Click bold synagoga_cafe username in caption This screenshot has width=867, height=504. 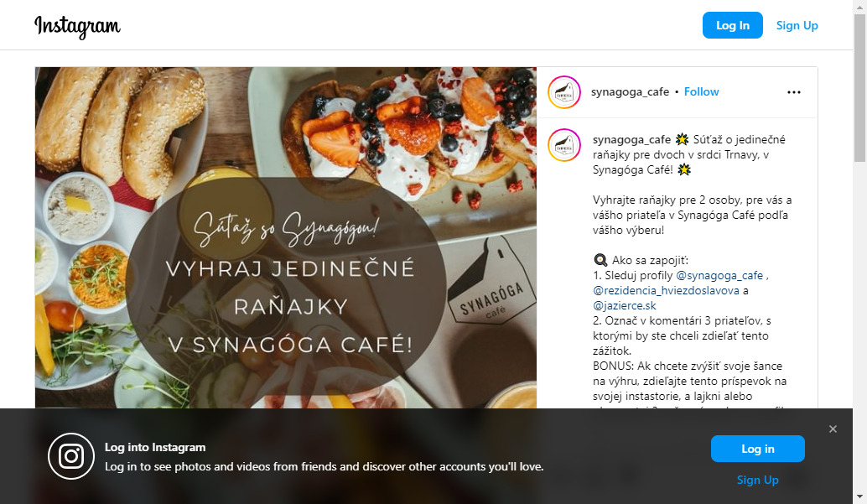[631, 139]
